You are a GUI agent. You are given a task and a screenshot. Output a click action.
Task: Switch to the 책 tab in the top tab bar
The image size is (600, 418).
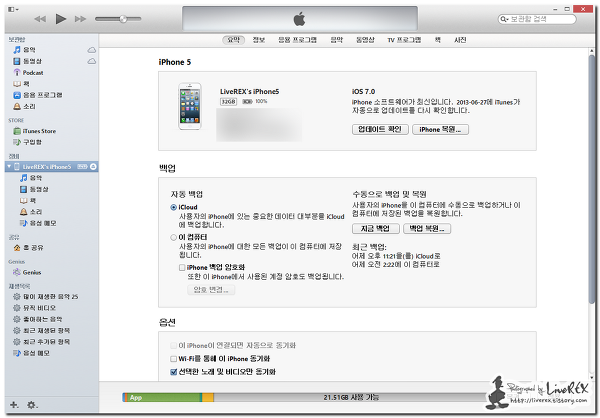point(438,40)
